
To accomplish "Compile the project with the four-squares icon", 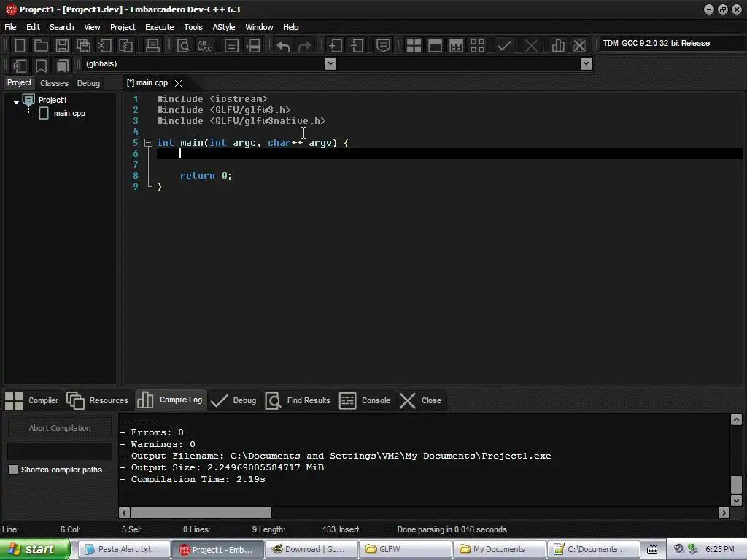I will (x=414, y=46).
